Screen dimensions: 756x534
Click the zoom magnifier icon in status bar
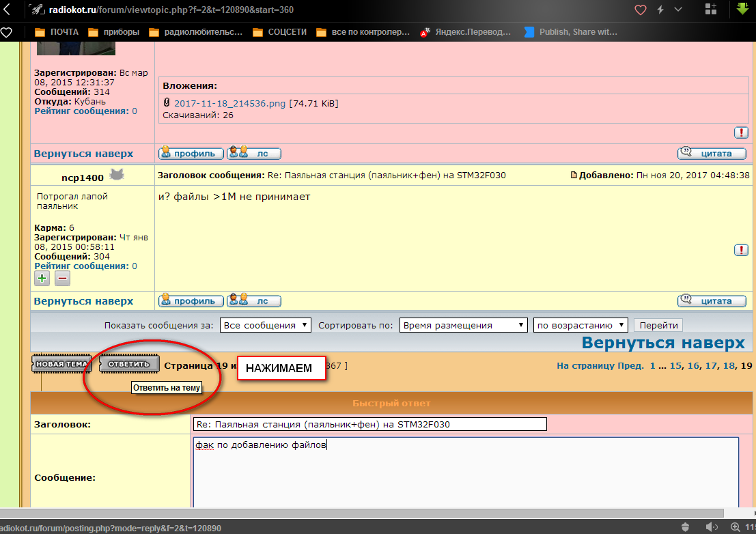click(735, 526)
